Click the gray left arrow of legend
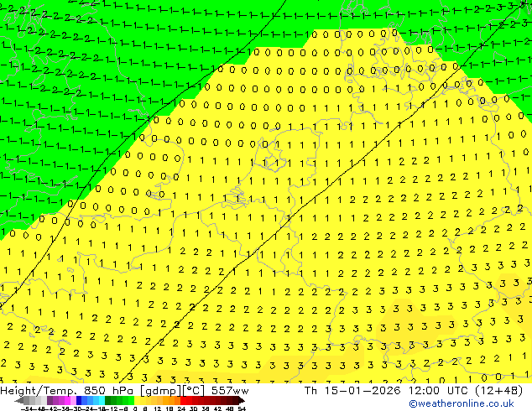The image size is (532, 411). (x=19, y=401)
